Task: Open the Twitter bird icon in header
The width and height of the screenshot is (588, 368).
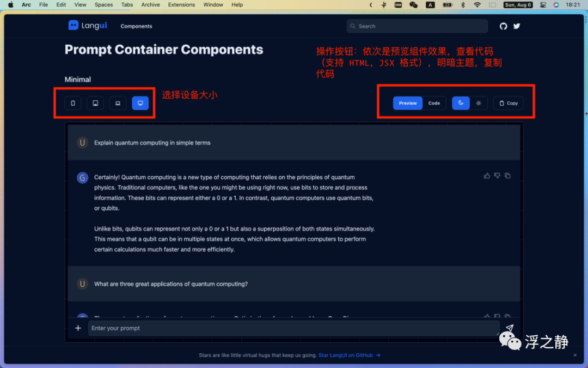Action: click(x=517, y=26)
